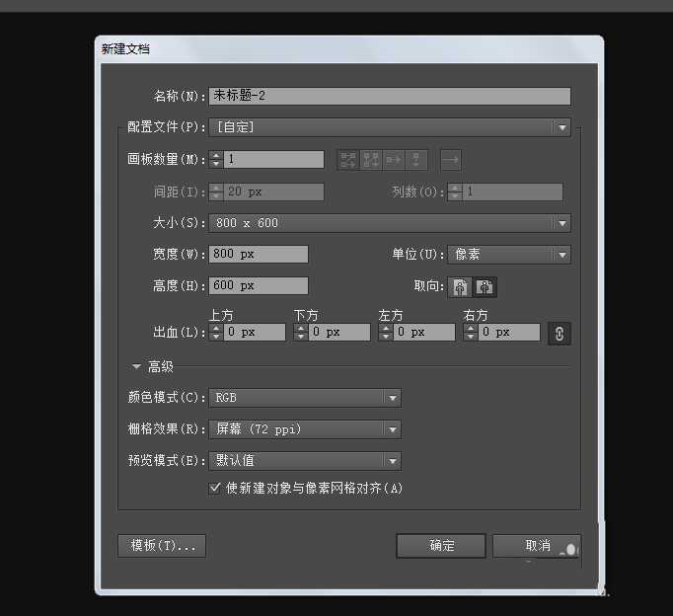This screenshot has width=673, height=616.
Task: Collapse the 高级 advanced section
Action: 136,366
